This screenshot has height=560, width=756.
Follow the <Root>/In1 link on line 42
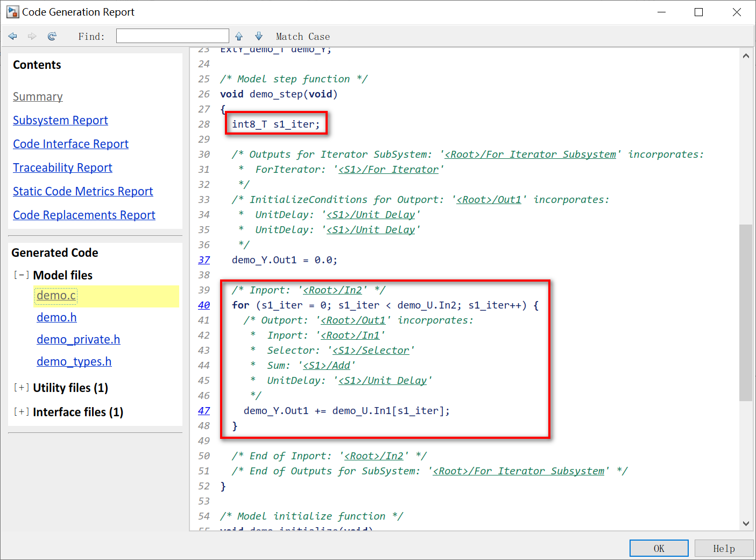350,335
